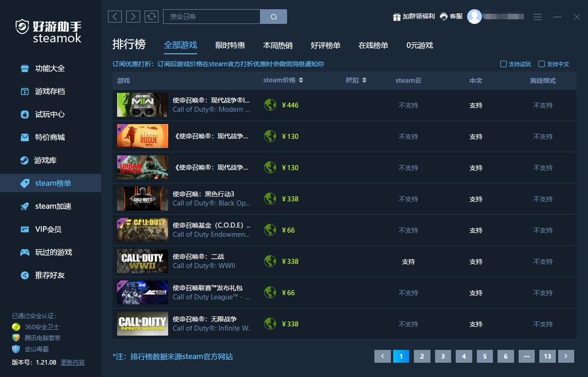
Task: Click the back navigation arrow
Action: (115, 17)
